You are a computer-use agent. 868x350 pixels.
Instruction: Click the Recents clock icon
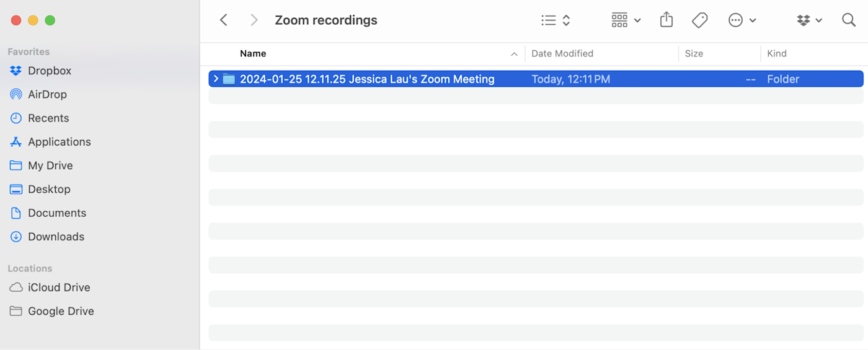point(15,118)
